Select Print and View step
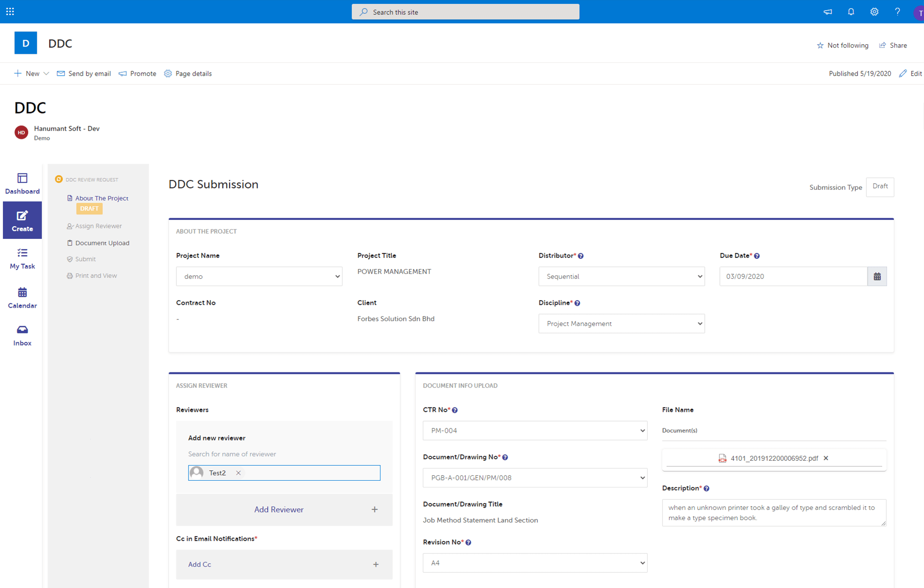The image size is (924, 588). point(96,276)
